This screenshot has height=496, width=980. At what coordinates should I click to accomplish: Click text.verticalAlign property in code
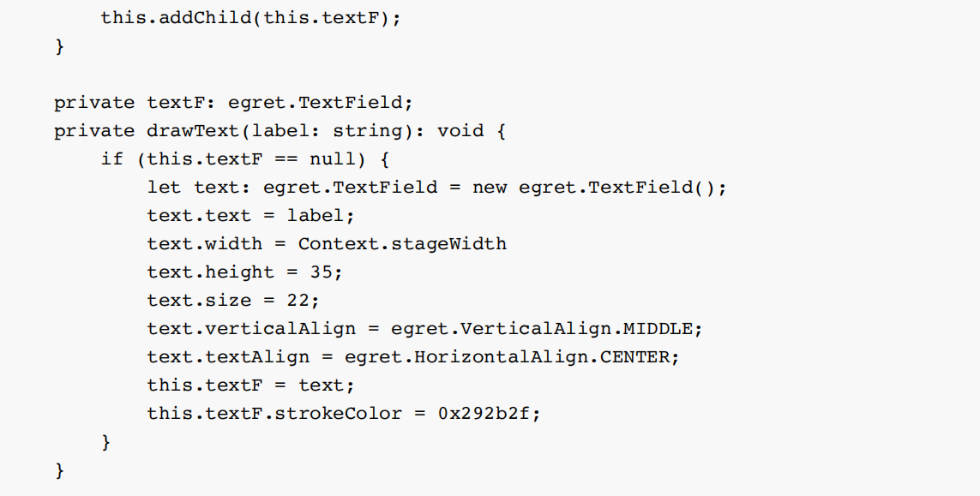[250, 329]
